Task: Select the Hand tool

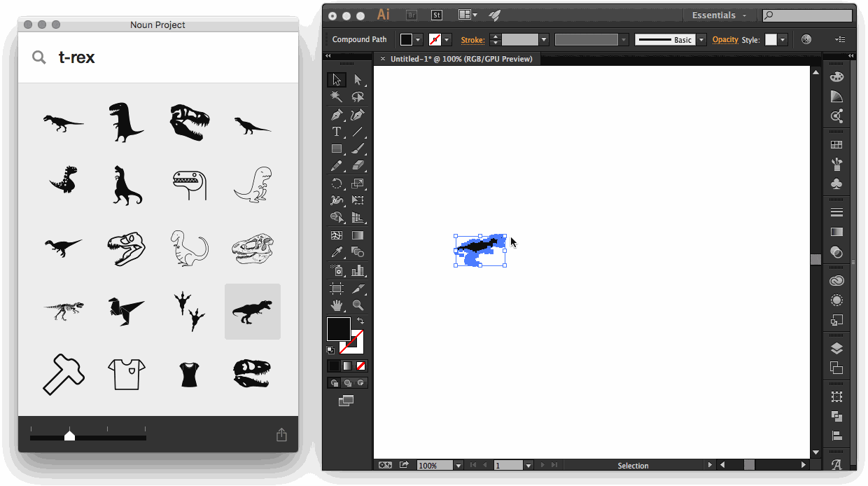Action: (337, 305)
